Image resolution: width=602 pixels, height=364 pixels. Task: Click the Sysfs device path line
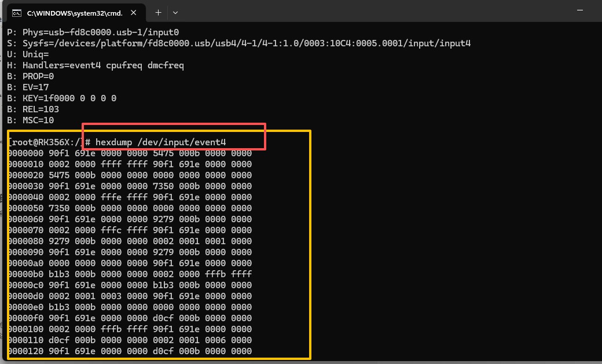click(x=239, y=43)
